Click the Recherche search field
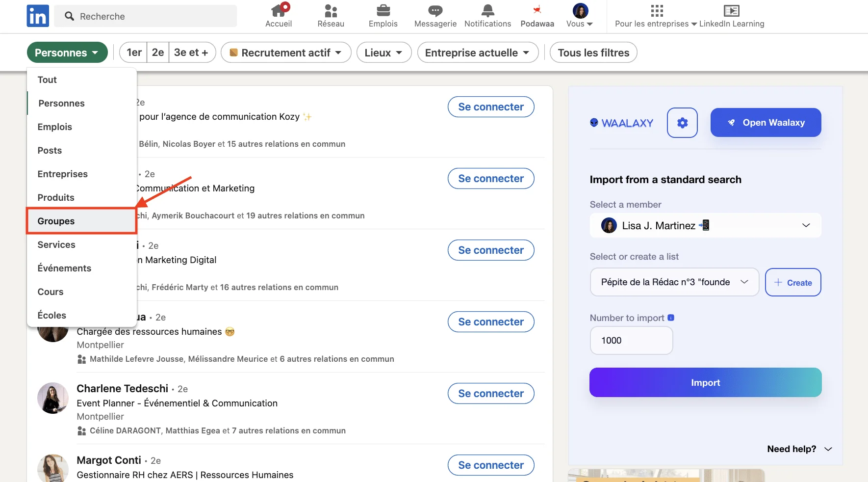 tap(146, 16)
